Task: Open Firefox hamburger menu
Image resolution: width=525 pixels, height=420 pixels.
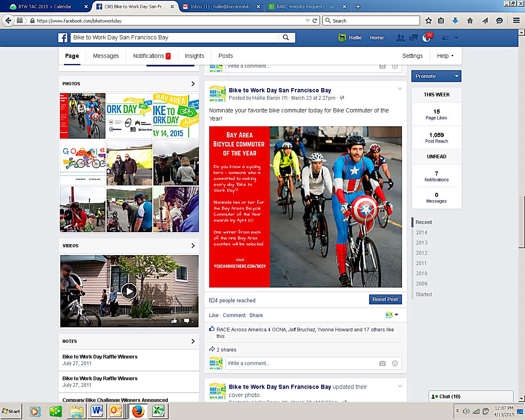Action: tap(516, 21)
